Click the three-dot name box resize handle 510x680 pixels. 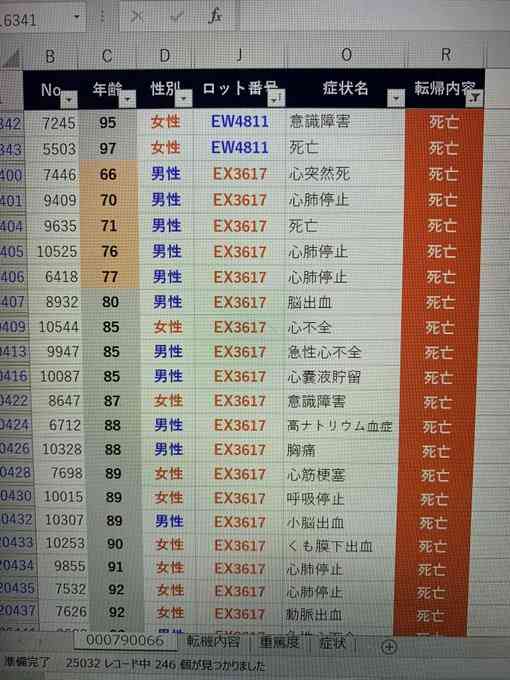102,17
